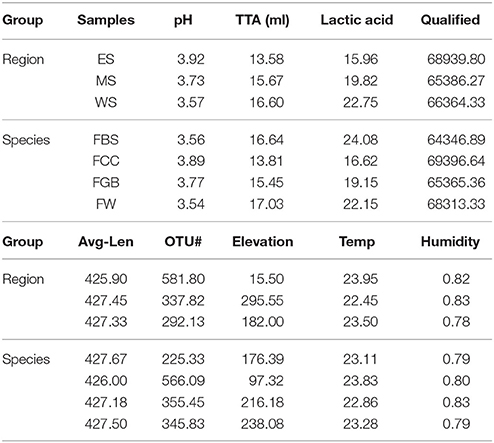Viewport: 494px width, 443px height.
Task: Click the Samples column header
Action: click(x=106, y=20)
